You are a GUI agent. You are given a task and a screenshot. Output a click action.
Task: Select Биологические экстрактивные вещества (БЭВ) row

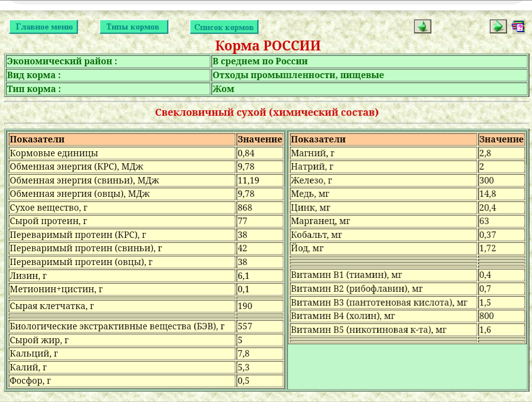point(146,326)
